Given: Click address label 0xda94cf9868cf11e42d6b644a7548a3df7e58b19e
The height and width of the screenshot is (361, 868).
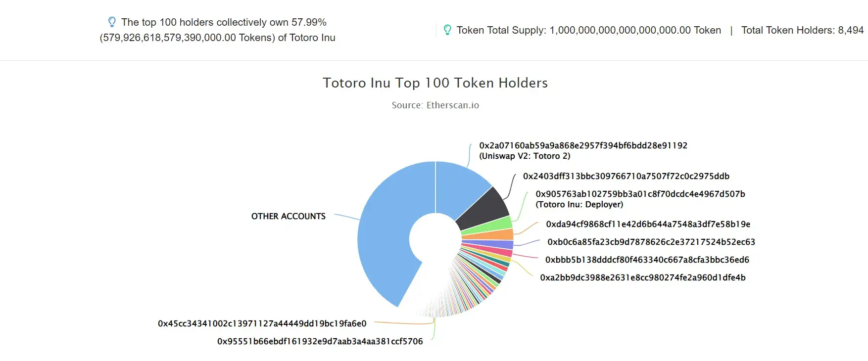Looking at the screenshot, I should (648, 224).
